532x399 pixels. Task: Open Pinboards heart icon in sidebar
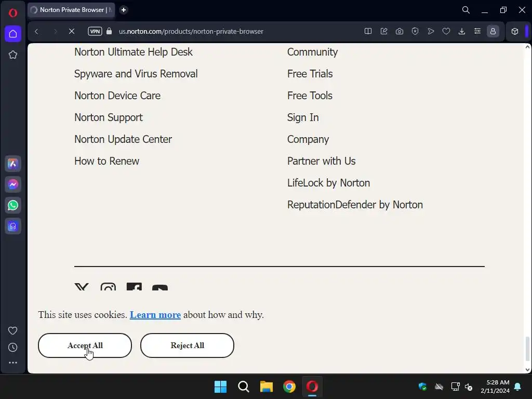click(13, 330)
